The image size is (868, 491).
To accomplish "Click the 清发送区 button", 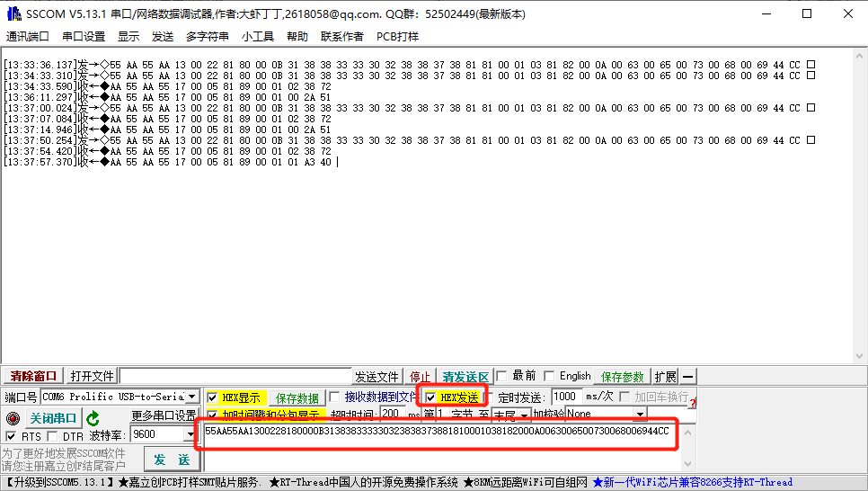I will click(x=465, y=377).
